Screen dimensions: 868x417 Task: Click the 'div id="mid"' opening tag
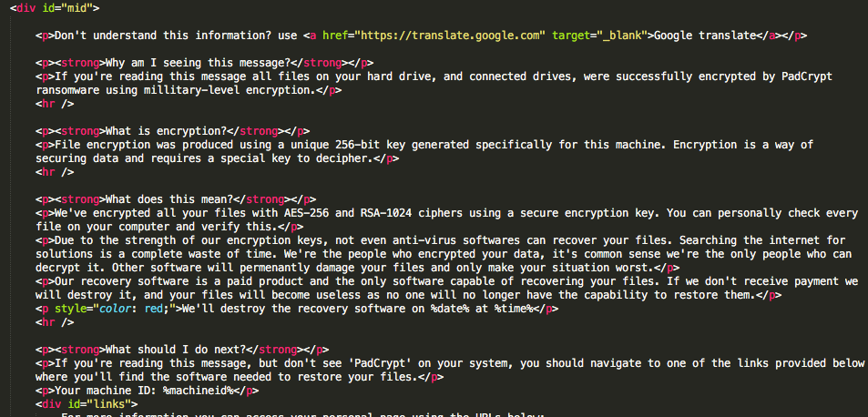point(55,8)
